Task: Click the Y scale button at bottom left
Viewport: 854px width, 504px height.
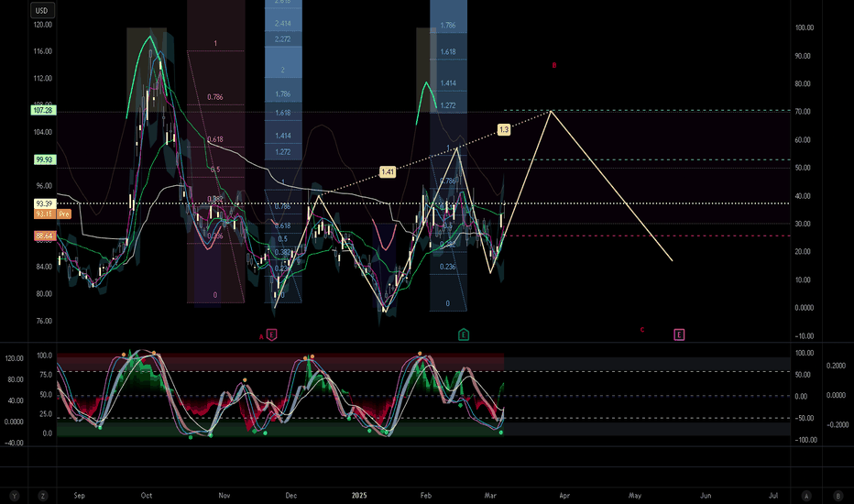Action: pyautogui.click(x=15, y=496)
